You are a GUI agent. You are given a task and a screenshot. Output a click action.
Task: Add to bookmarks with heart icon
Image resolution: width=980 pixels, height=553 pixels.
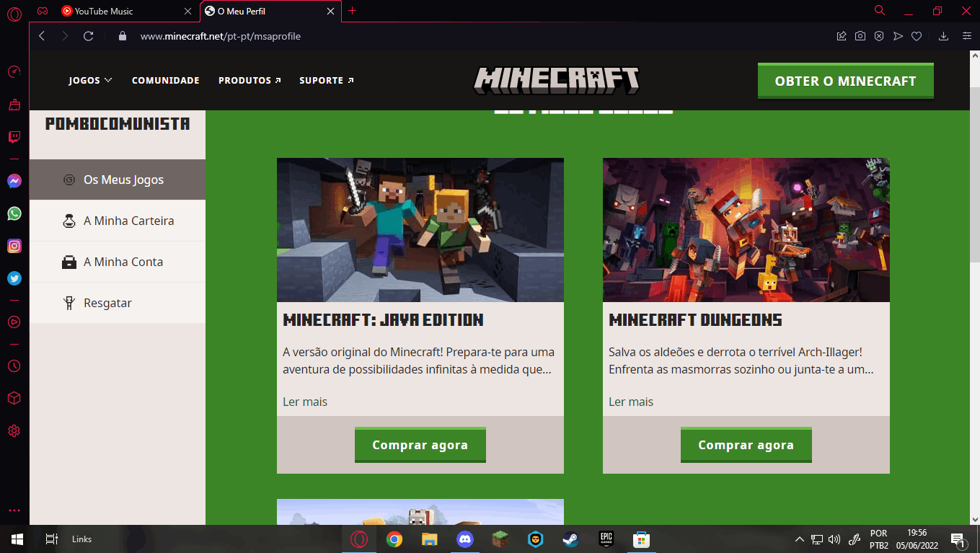[917, 36]
